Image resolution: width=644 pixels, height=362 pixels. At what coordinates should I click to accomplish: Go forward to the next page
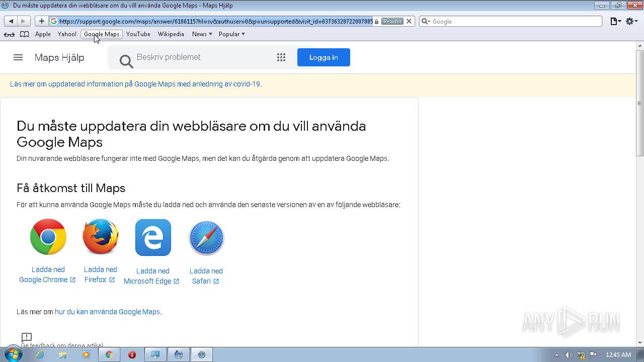[x=24, y=21]
